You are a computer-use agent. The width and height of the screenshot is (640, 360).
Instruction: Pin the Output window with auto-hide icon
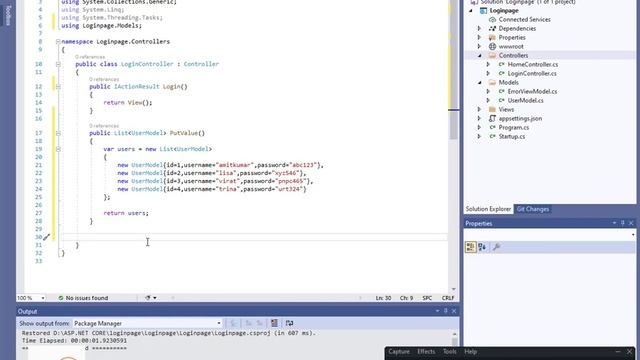[446, 311]
